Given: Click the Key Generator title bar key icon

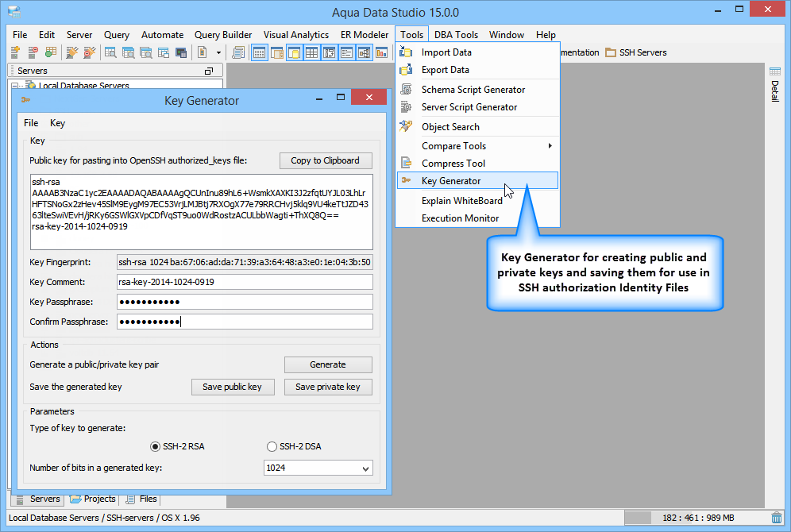Looking at the screenshot, I should (25, 100).
